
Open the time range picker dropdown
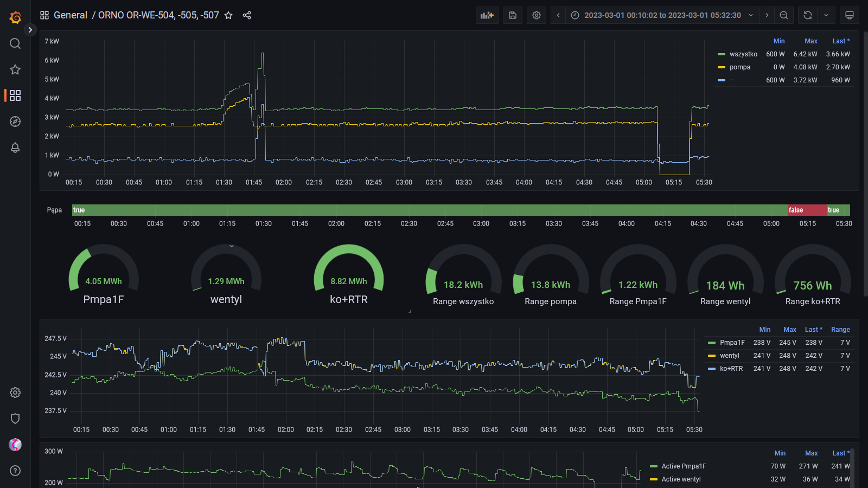click(662, 15)
